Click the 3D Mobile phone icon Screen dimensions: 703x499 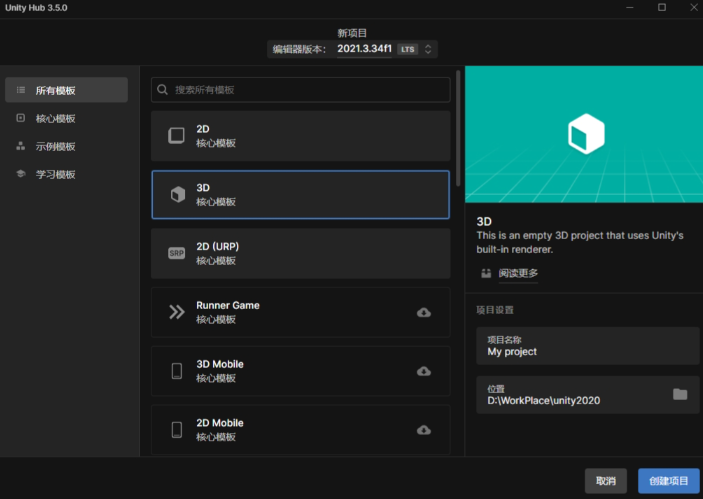pos(177,371)
